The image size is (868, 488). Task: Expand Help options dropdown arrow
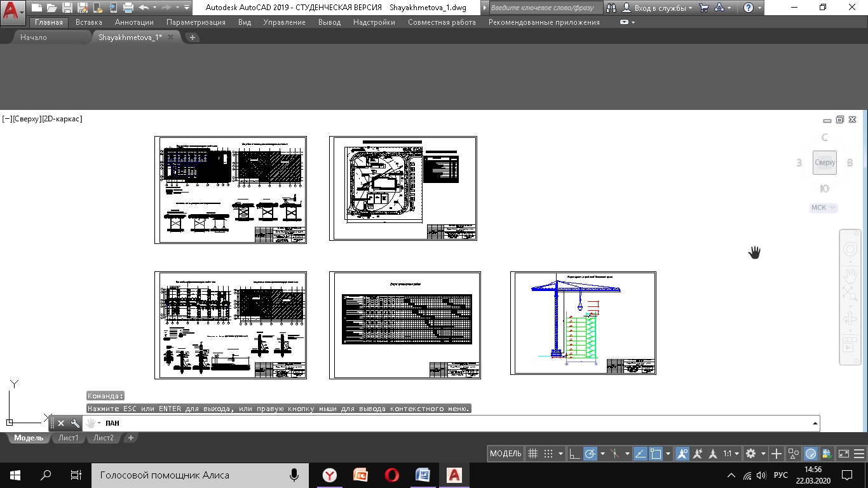point(760,8)
